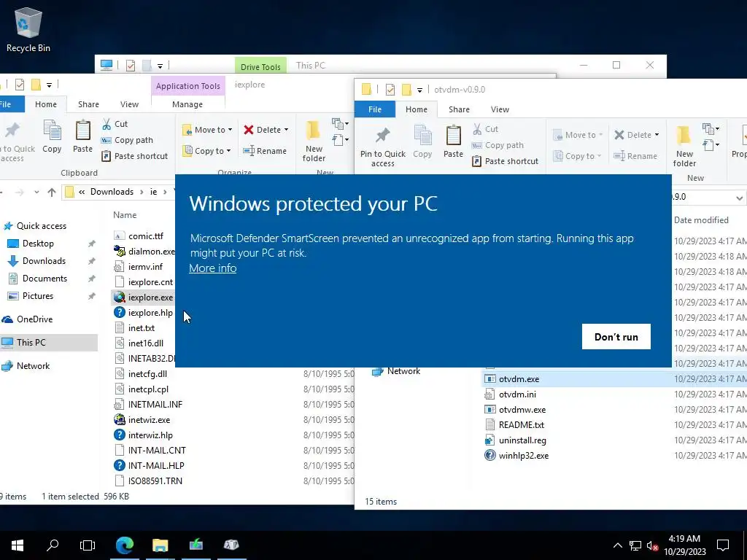Open Delete dropdown in iexplore window
747x560 pixels.
(x=266, y=130)
